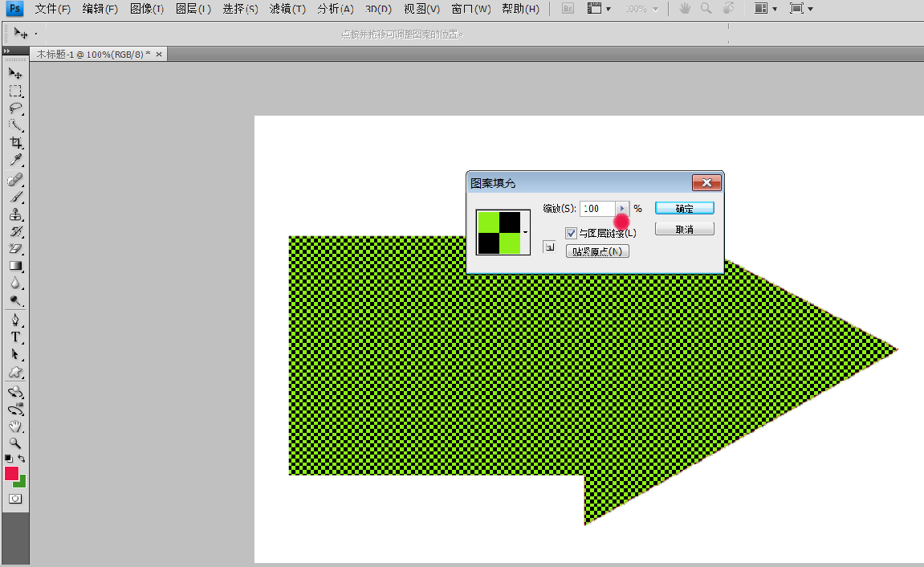
Task: Close the 未标题-1 document tab
Action: [x=158, y=55]
